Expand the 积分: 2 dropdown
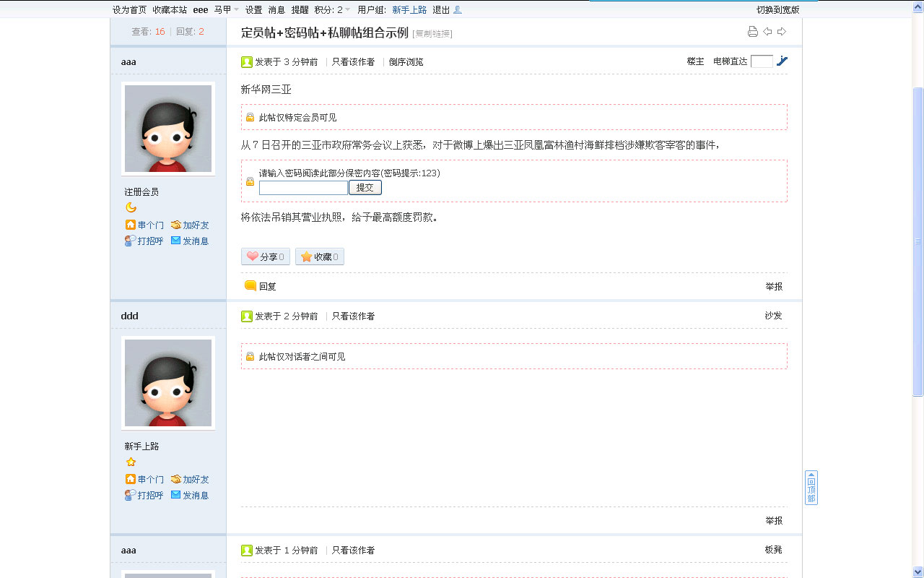This screenshot has width=924, height=578. (x=333, y=9)
